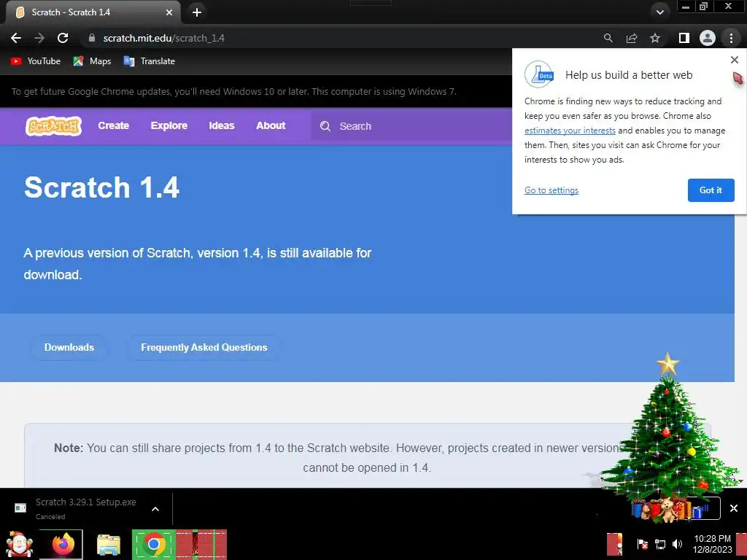The height and width of the screenshot is (560, 747).
Task: Close the Scratch 1.4 tab
Action: coord(169,12)
